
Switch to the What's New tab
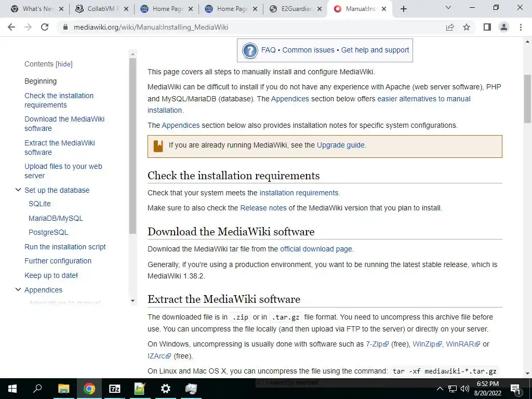pyautogui.click(x=33, y=9)
